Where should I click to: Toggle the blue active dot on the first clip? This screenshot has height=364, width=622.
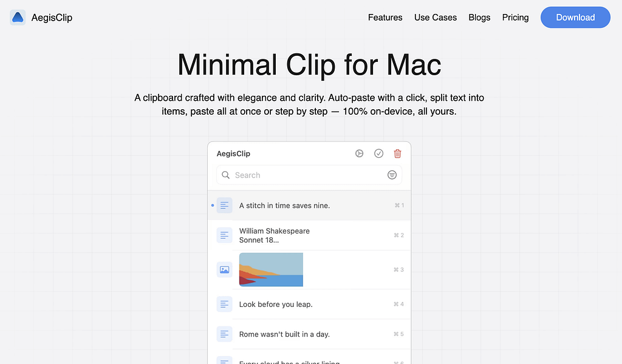click(x=214, y=205)
